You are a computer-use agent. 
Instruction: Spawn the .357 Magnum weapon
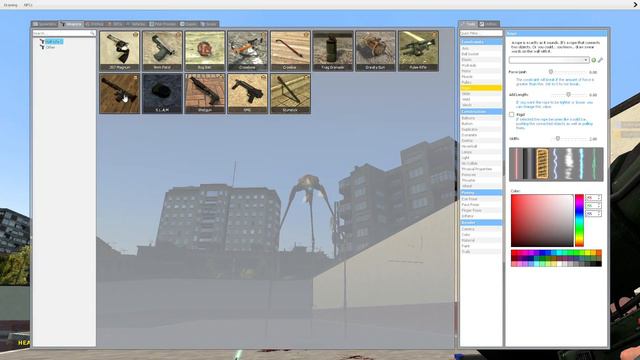click(120, 51)
